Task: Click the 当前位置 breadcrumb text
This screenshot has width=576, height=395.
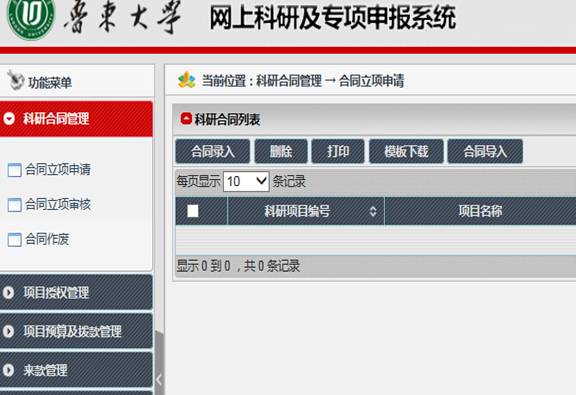Action: pos(303,80)
